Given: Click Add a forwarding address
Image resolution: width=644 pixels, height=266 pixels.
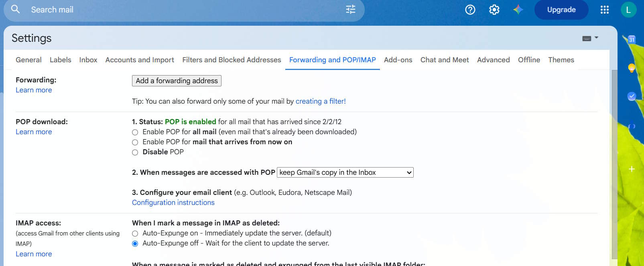Looking at the screenshot, I should [177, 81].
